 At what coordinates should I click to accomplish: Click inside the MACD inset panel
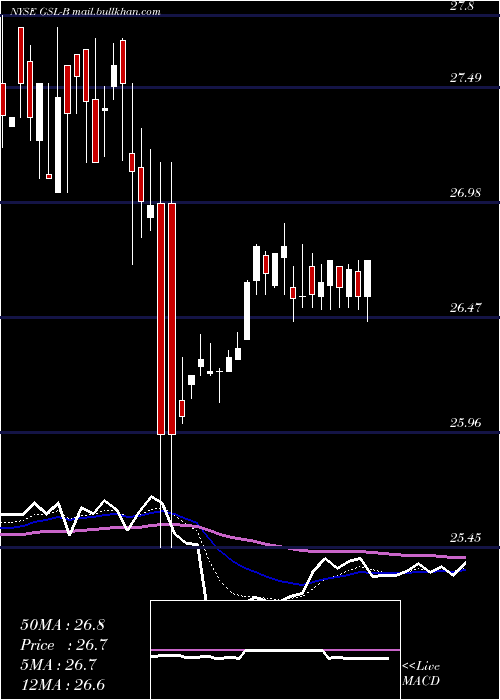[275, 650]
